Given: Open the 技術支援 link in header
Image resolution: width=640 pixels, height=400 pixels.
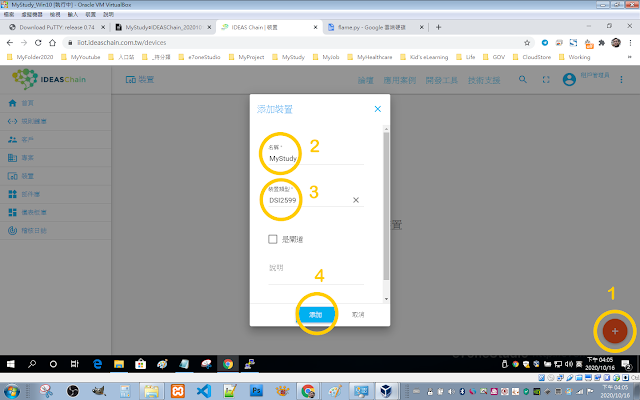Looking at the screenshot, I should (x=484, y=80).
